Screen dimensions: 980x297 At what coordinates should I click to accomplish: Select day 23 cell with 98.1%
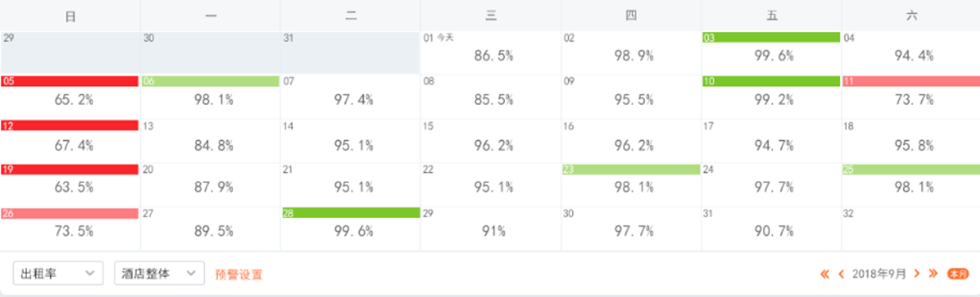click(631, 185)
